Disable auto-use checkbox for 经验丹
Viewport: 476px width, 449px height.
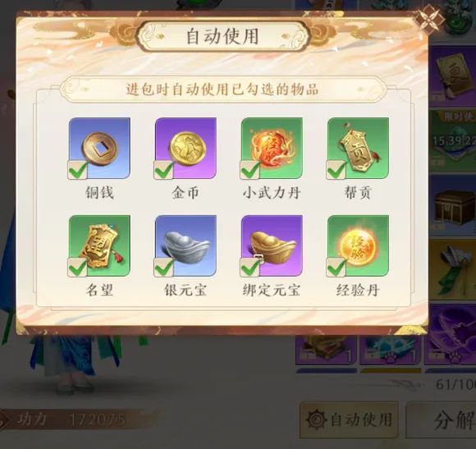tap(336, 268)
